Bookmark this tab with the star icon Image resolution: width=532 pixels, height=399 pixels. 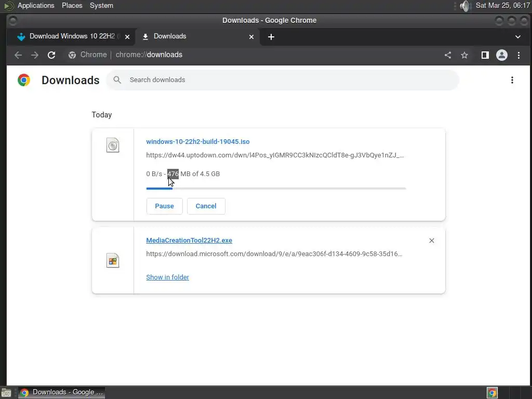[x=464, y=55]
